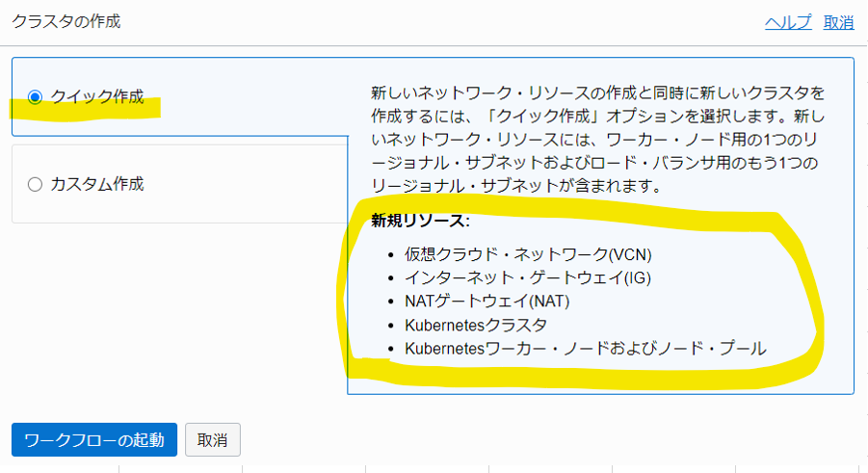868x473 pixels.
Task: Click the Kubernetesクラスタ list item
Action: (x=476, y=325)
